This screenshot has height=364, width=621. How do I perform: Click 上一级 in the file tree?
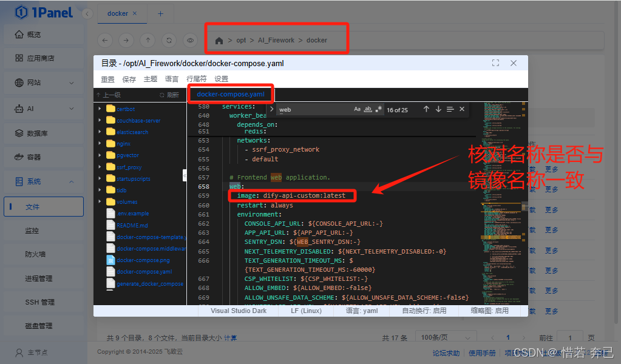coord(109,95)
